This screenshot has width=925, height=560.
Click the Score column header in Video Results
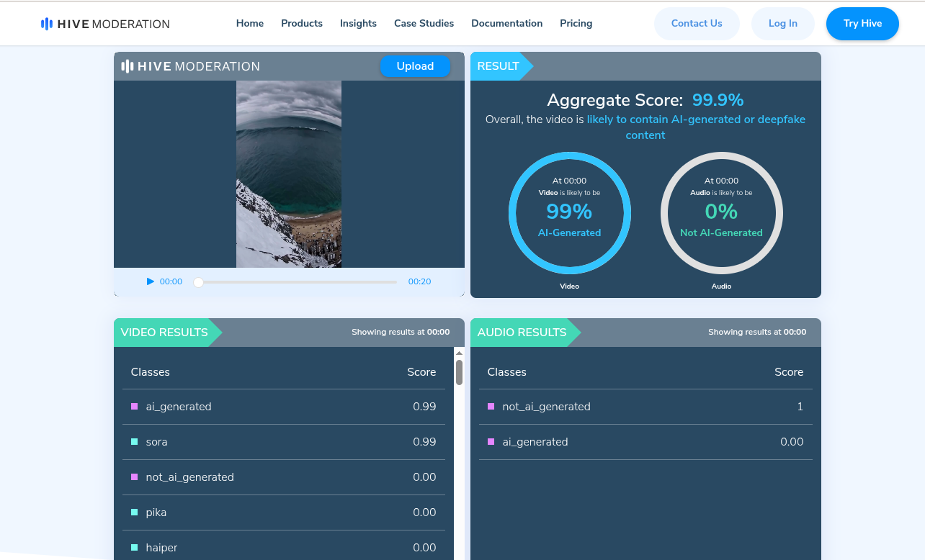pos(421,372)
